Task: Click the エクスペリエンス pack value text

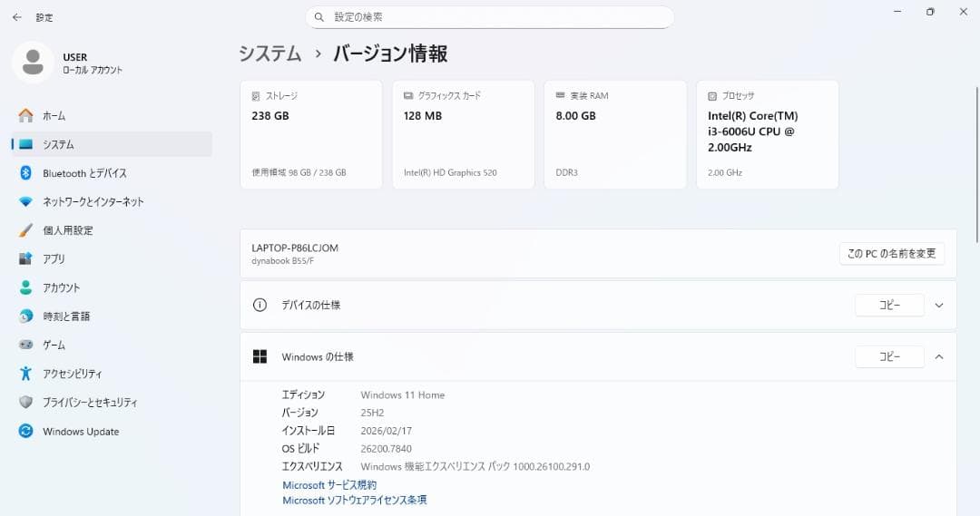Action: click(475, 467)
